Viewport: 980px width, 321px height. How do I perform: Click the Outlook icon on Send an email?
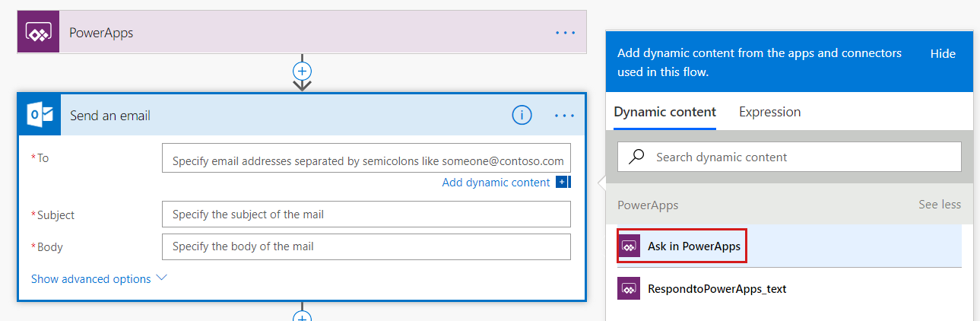pyautogui.click(x=40, y=115)
